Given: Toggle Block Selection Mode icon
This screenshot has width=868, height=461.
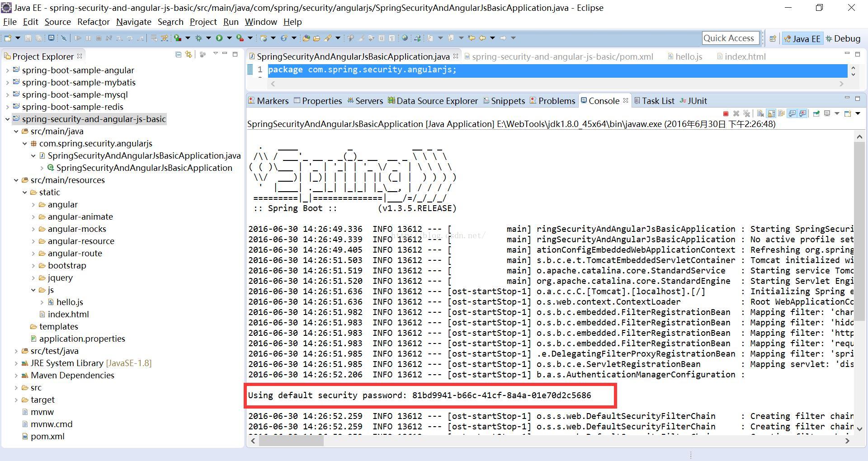Looking at the screenshot, I should point(382,38).
